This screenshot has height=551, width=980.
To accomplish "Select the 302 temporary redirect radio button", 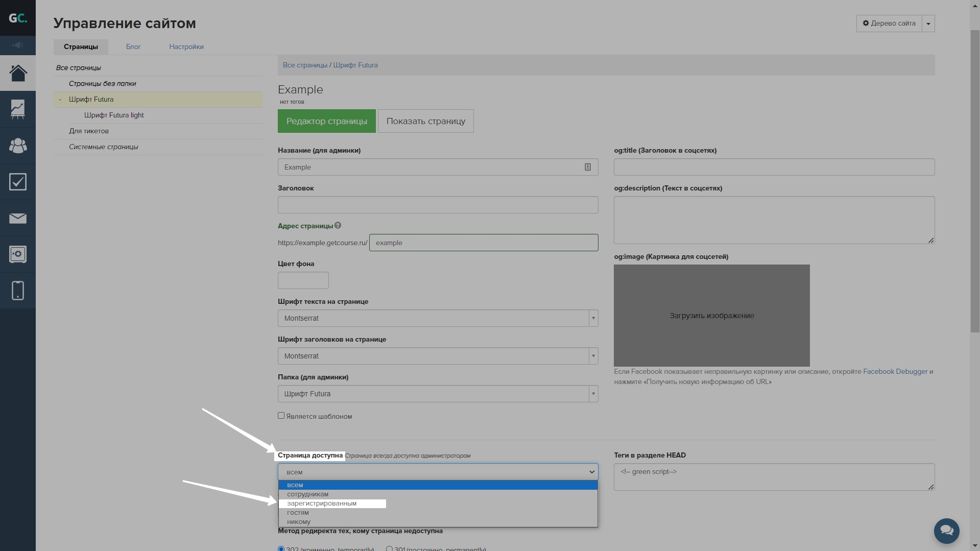I will tap(281, 549).
